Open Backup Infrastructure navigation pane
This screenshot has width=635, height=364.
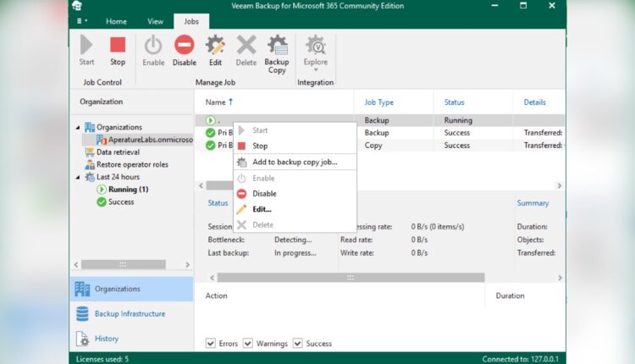(x=131, y=314)
